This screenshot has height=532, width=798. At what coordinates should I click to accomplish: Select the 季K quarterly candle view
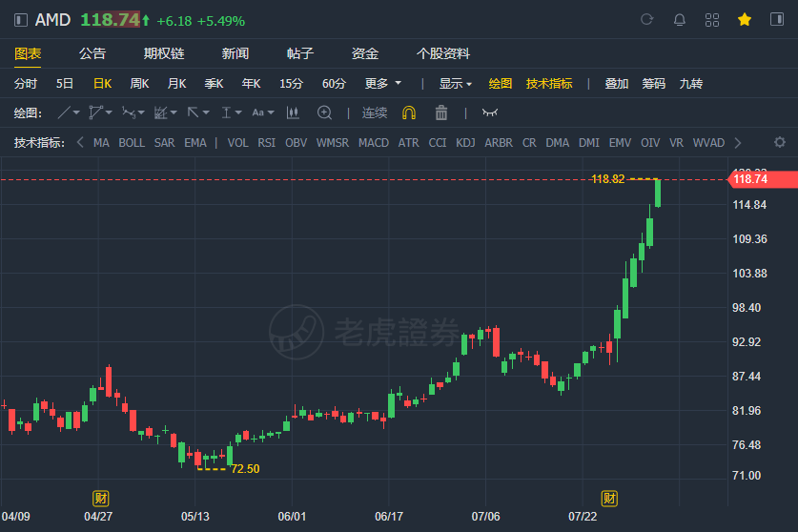click(214, 84)
